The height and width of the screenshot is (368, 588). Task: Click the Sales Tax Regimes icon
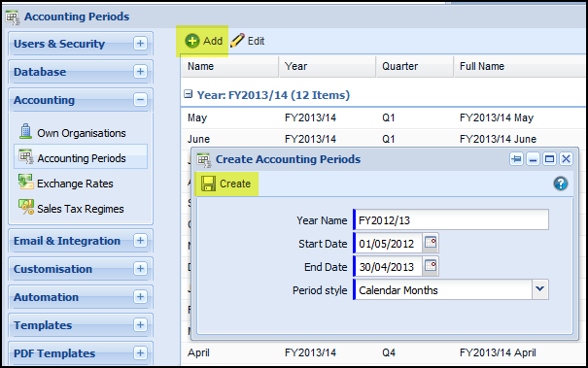[x=26, y=207]
